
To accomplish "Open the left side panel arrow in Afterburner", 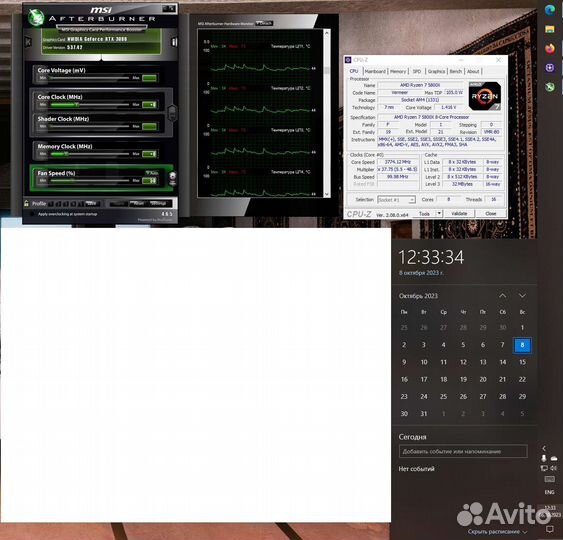I will 28,42.
